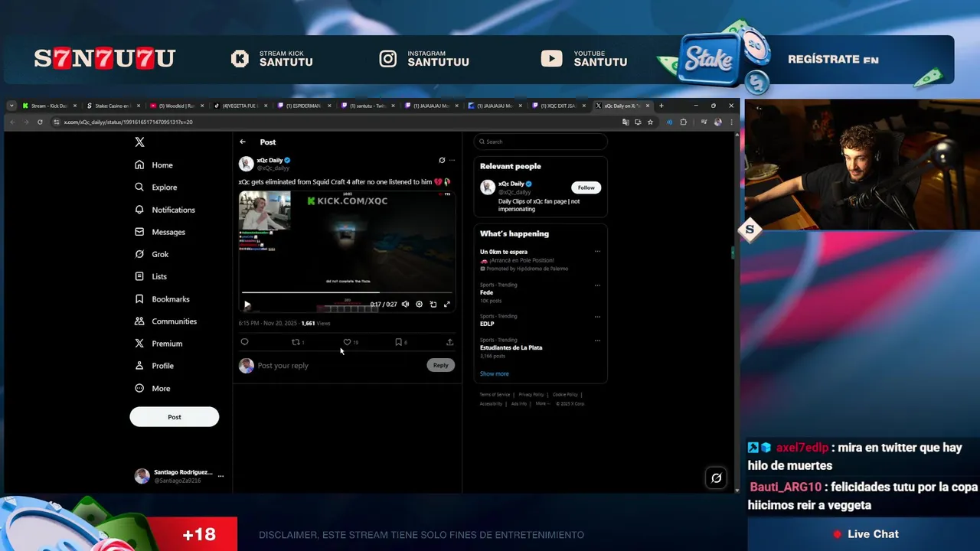Open Home in the X sidebar

[154, 165]
